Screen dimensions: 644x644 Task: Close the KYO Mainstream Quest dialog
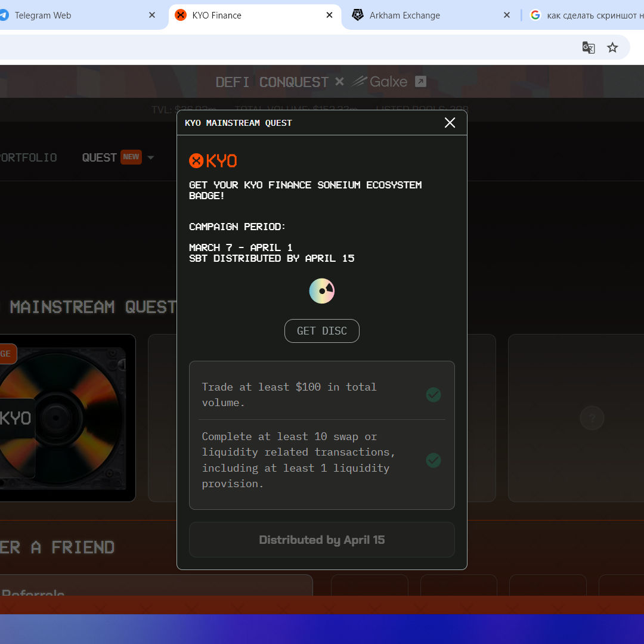[x=450, y=122]
